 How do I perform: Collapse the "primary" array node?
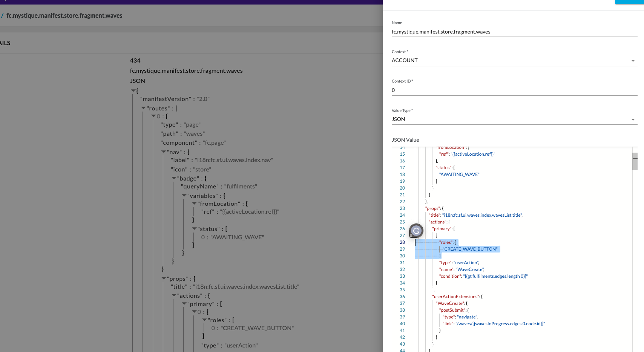tap(184, 304)
